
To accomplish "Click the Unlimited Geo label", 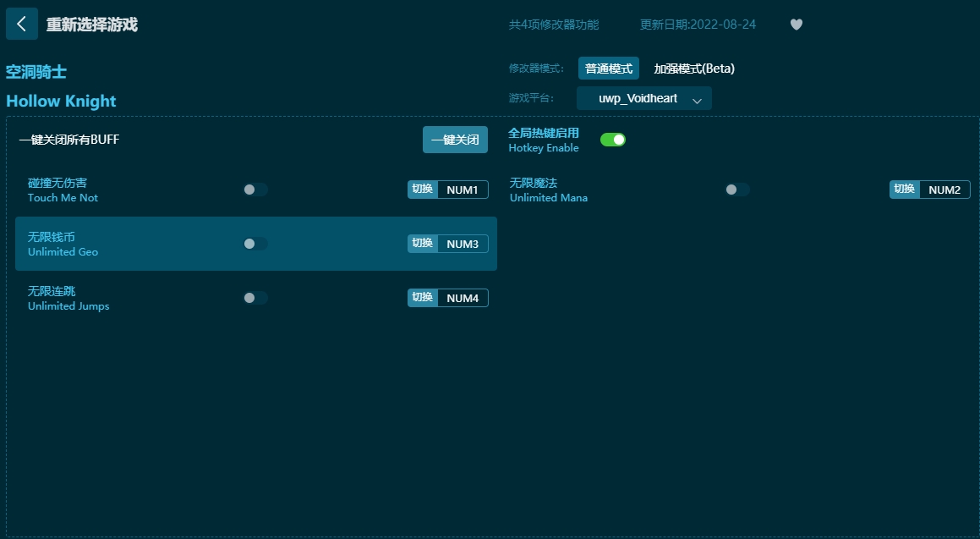I will (63, 252).
